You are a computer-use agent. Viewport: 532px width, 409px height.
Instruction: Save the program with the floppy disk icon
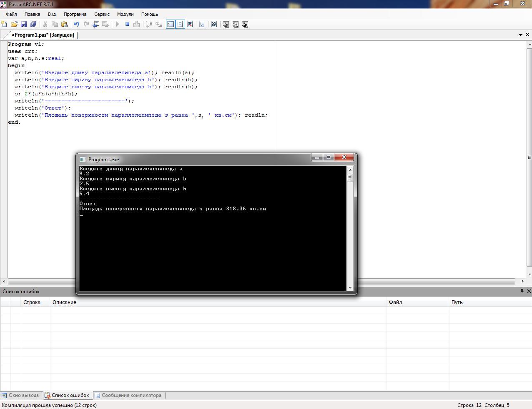tap(24, 24)
